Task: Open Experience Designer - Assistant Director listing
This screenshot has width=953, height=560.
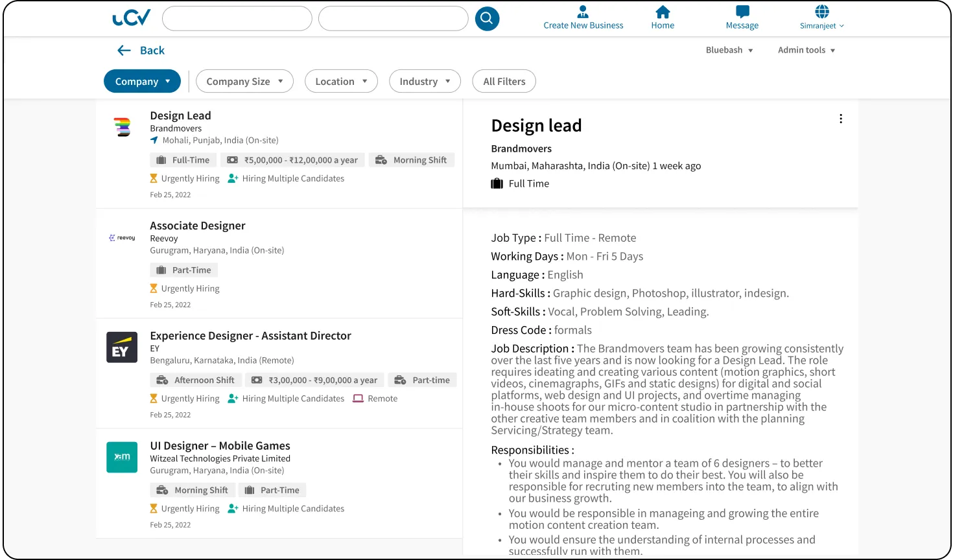Action: point(250,336)
